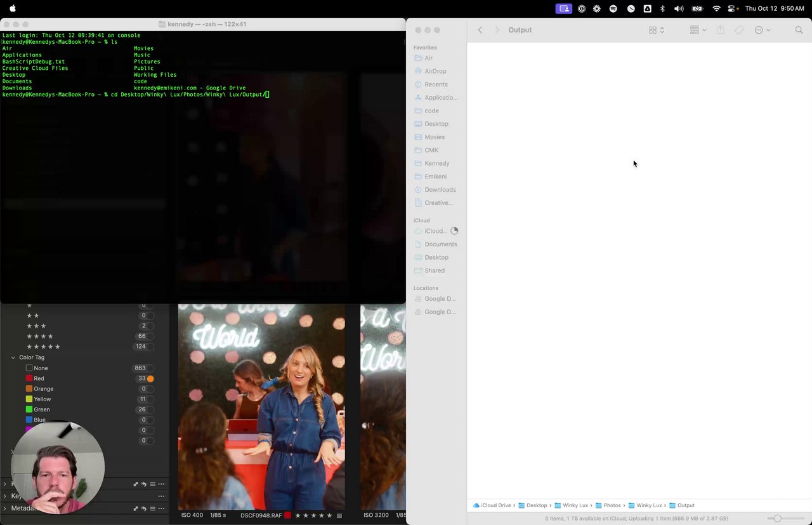The image size is (812, 525).
Task: Open Applications in the Finder sidebar
Action: (436, 98)
